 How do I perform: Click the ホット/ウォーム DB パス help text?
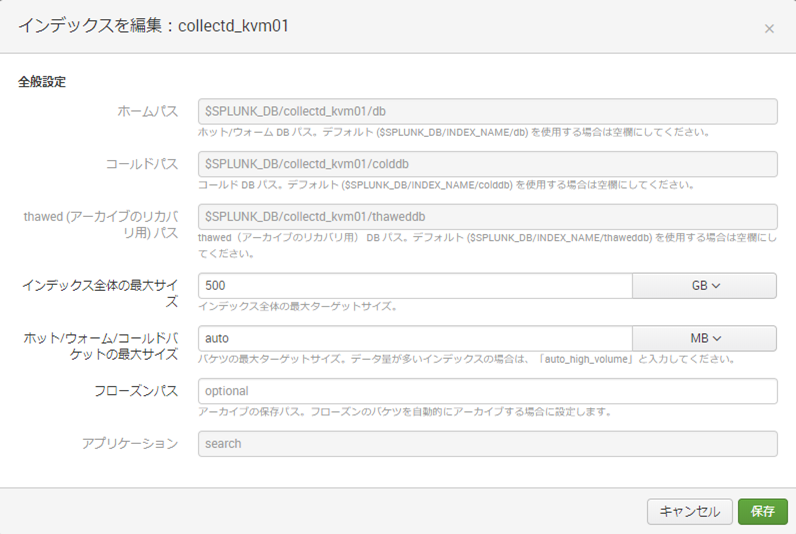click(453, 132)
